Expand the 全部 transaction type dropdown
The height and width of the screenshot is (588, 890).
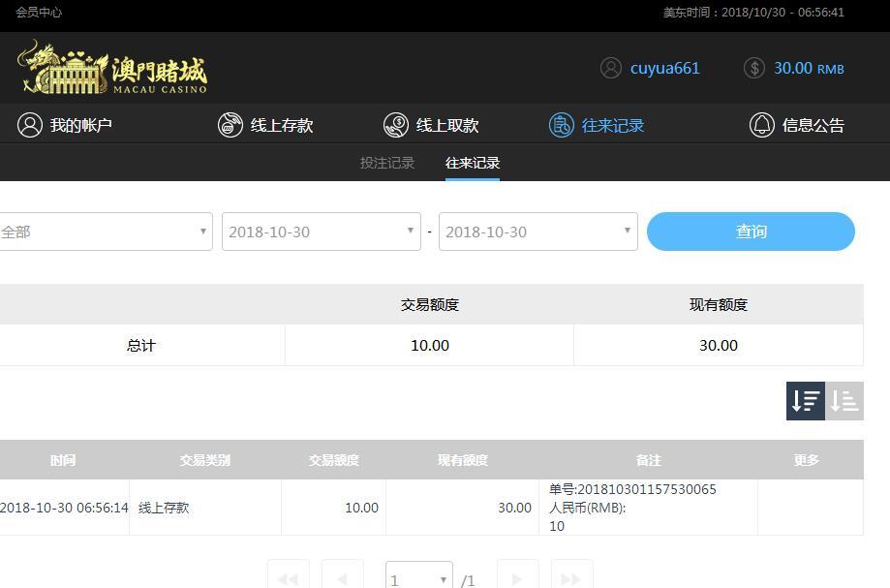105,232
